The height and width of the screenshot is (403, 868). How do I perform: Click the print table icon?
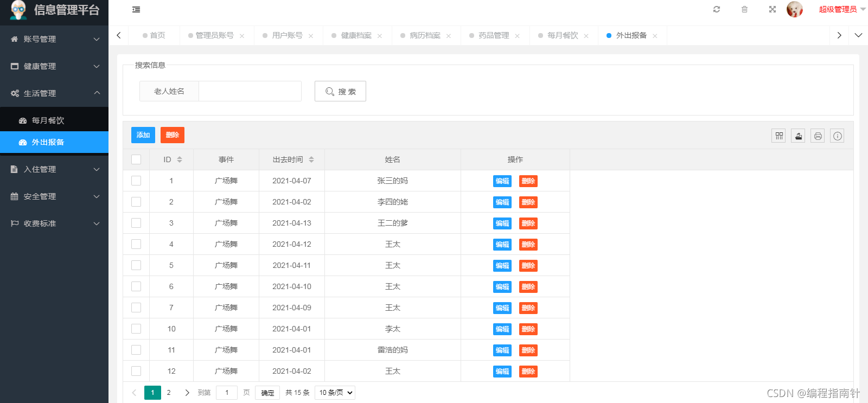tap(818, 136)
